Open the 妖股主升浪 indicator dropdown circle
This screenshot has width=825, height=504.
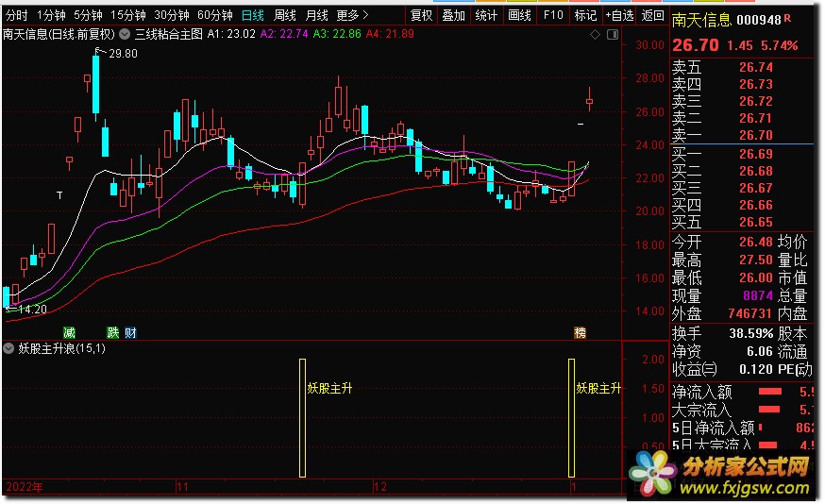8,348
